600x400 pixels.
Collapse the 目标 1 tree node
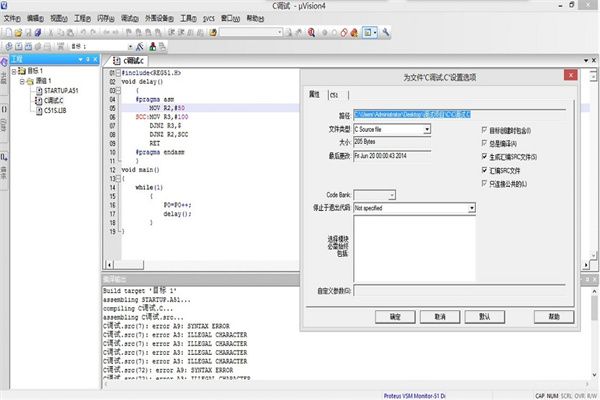(x=14, y=71)
